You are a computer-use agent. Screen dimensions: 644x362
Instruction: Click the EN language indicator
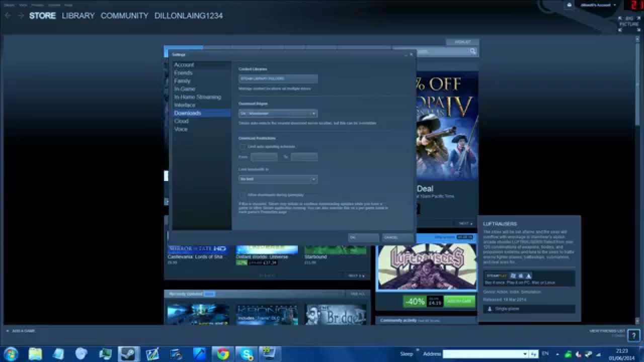click(x=545, y=354)
